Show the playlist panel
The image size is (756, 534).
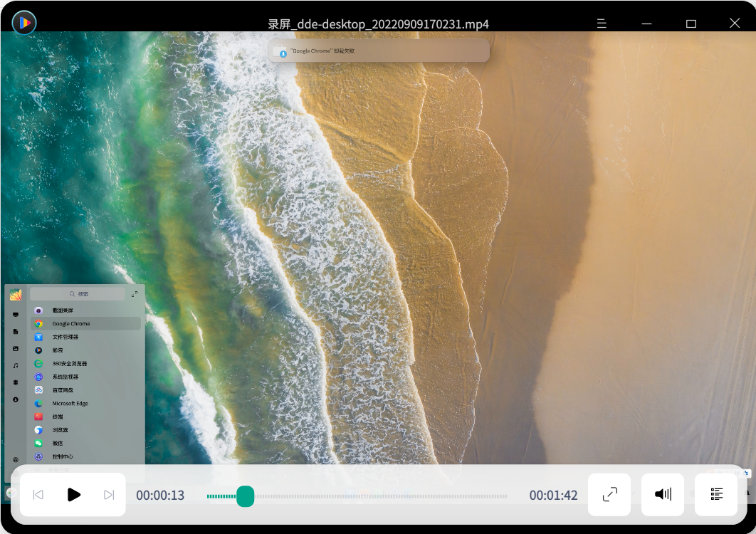(x=716, y=494)
